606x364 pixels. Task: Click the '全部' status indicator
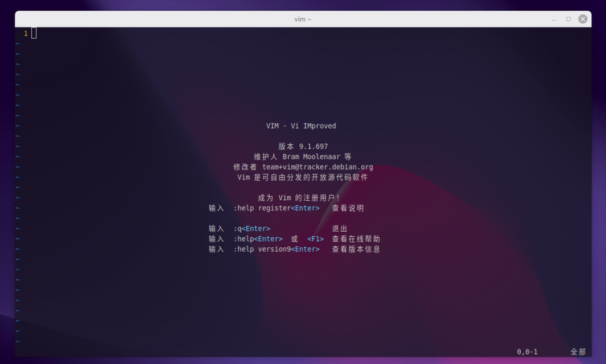[578, 352]
